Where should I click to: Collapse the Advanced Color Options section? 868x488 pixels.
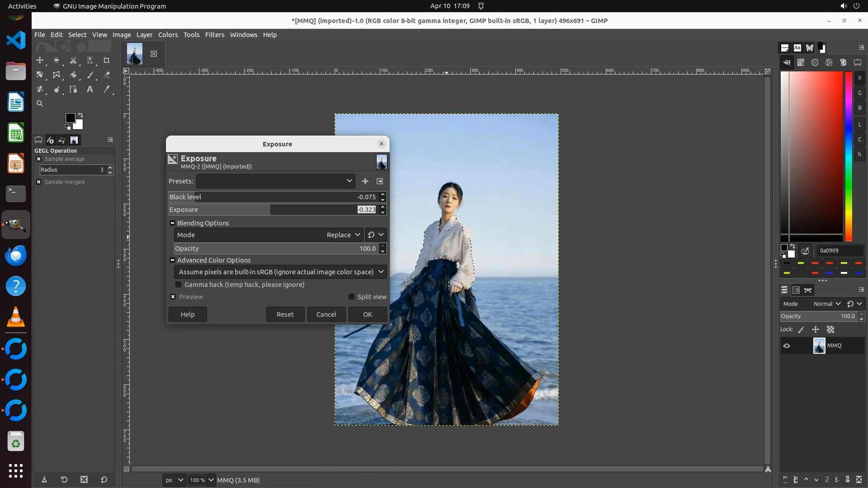pos(172,260)
